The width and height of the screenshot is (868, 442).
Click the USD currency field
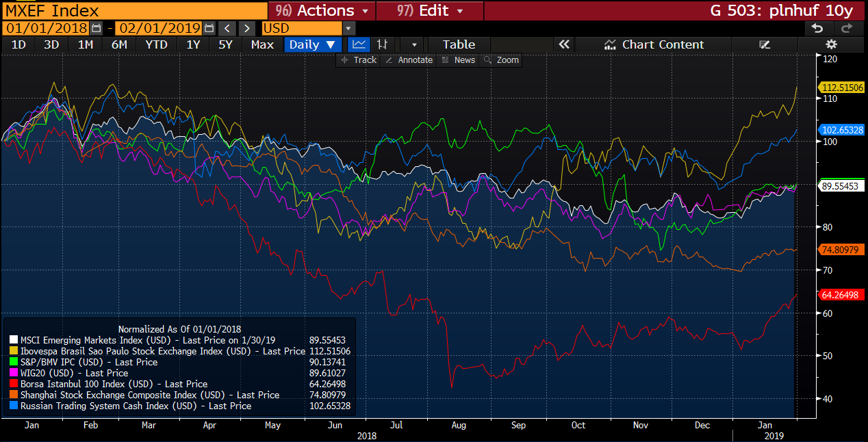pyautogui.click(x=301, y=29)
